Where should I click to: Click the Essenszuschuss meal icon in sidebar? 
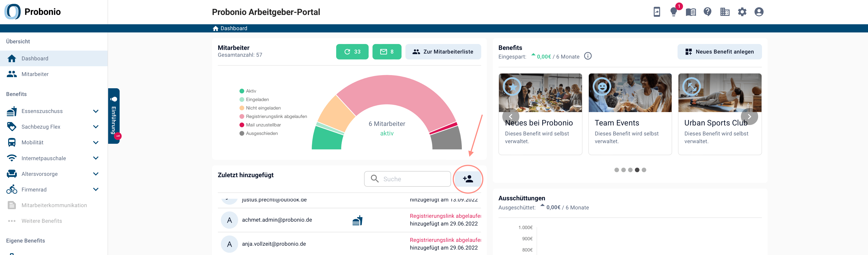pos(12,111)
